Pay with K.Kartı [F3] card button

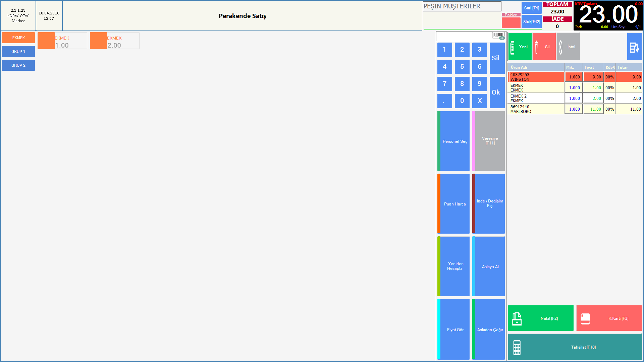tap(609, 318)
